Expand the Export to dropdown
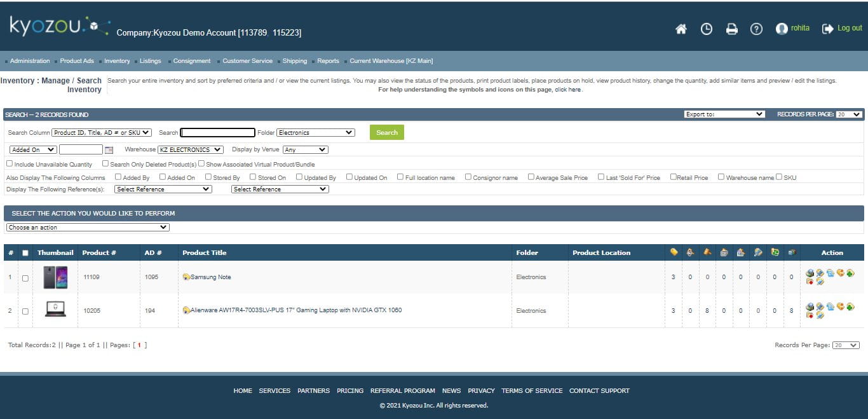Viewport: 868px width, 419px height. coord(724,114)
